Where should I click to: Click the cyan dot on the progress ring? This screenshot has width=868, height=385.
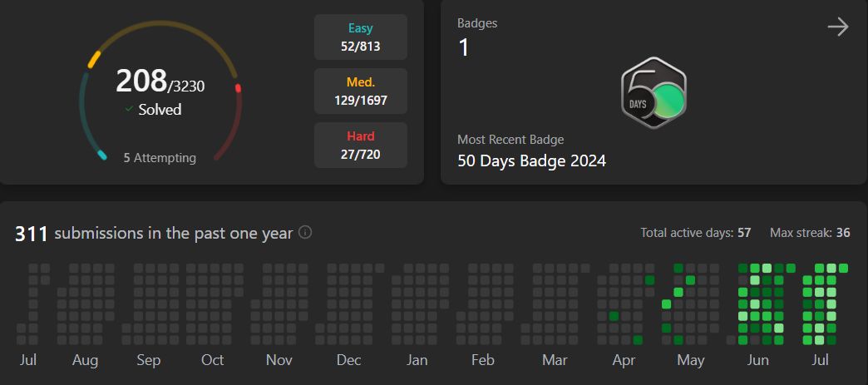pos(101,155)
